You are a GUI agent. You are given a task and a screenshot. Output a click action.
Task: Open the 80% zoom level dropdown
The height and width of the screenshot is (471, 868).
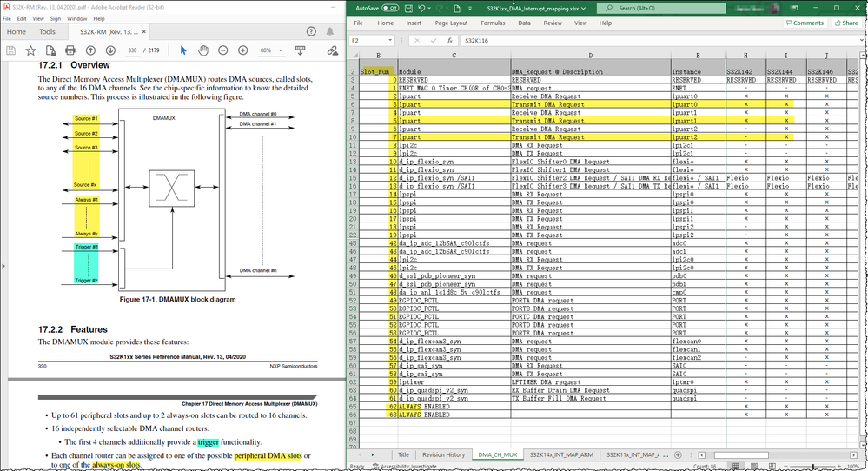coord(282,50)
